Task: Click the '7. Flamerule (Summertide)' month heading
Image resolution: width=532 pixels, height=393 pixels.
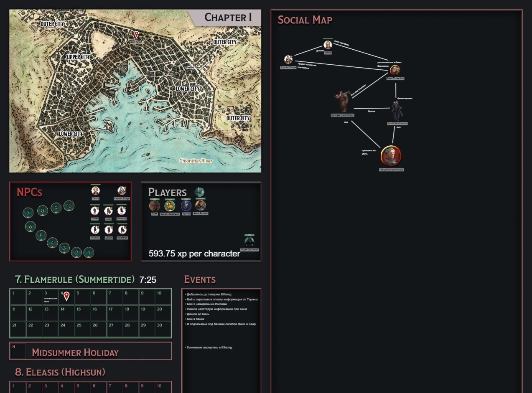Action: [x=75, y=279]
